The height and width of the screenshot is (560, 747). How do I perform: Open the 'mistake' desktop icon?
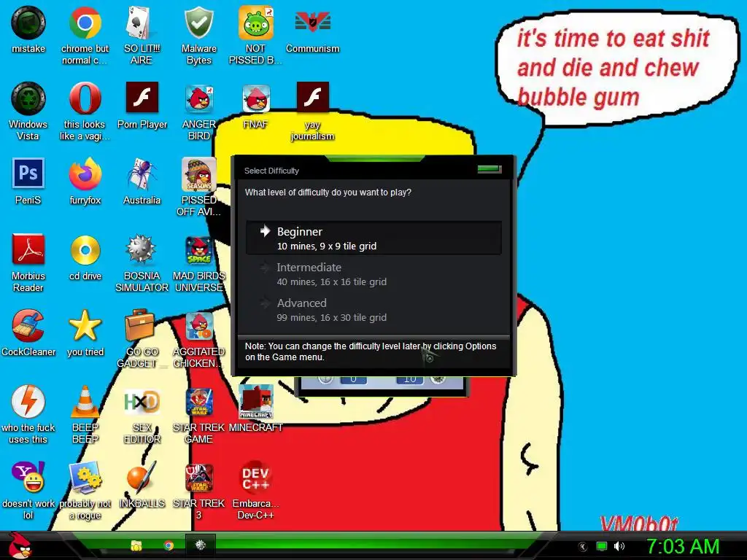[28, 23]
